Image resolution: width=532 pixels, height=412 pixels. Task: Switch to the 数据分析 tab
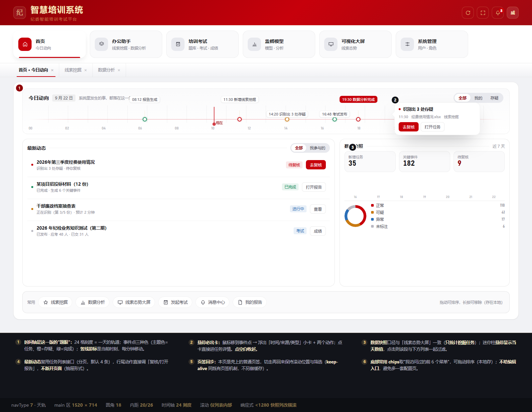(x=106, y=70)
